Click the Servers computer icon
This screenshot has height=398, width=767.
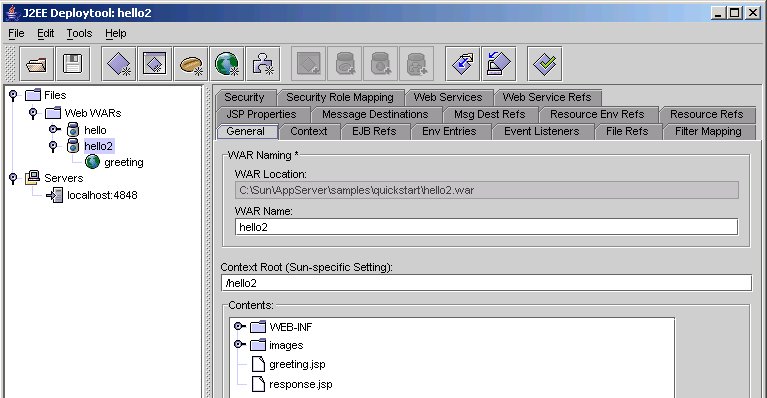[x=33, y=177]
